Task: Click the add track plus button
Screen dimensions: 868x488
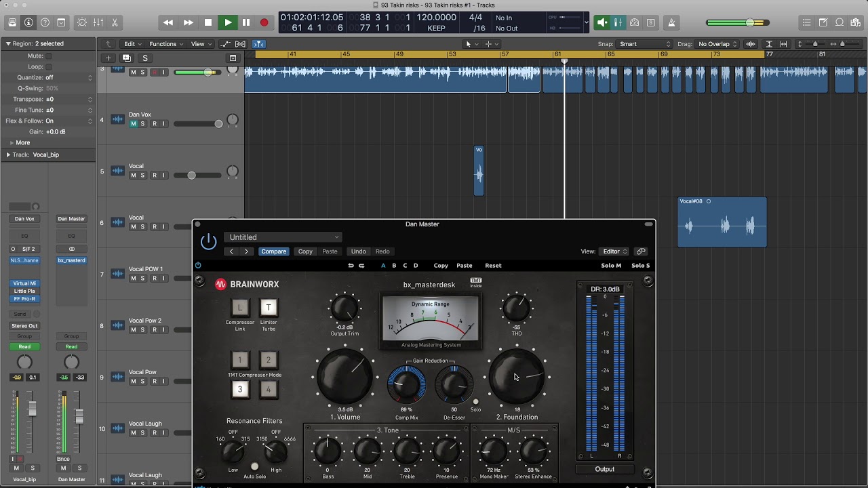Action: click(x=108, y=58)
